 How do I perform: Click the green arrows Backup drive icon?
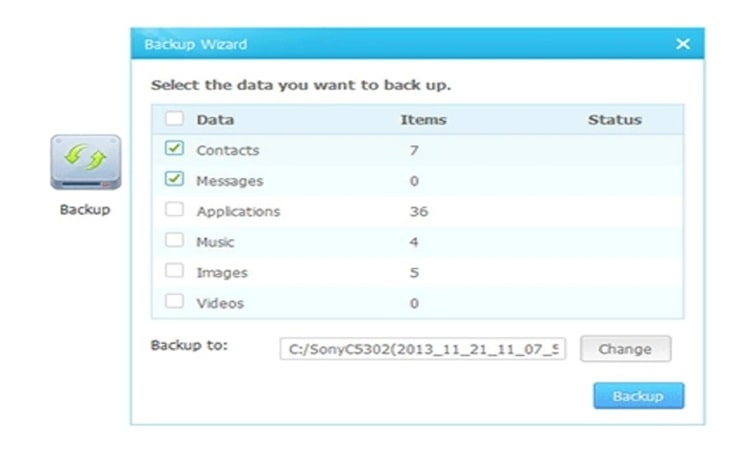(85, 163)
